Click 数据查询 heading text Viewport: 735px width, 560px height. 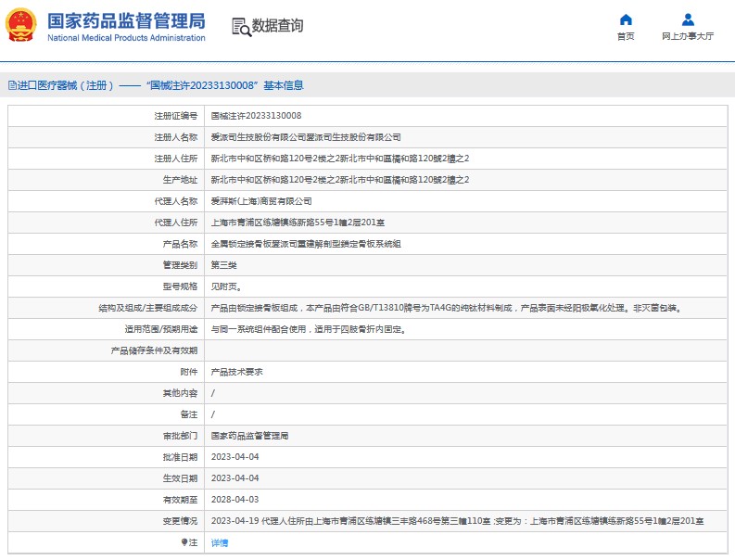pyautogui.click(x=277, y=25)
